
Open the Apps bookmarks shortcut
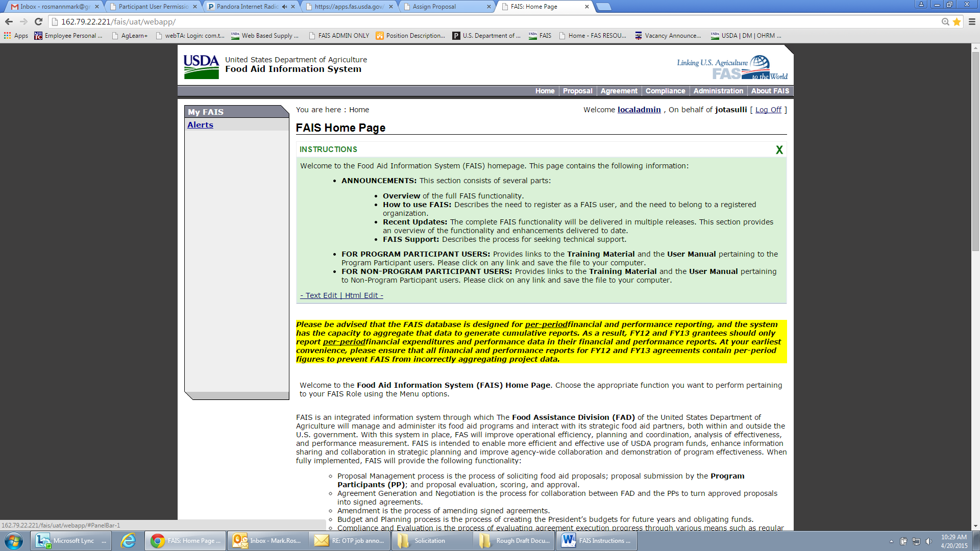point(16,36)
